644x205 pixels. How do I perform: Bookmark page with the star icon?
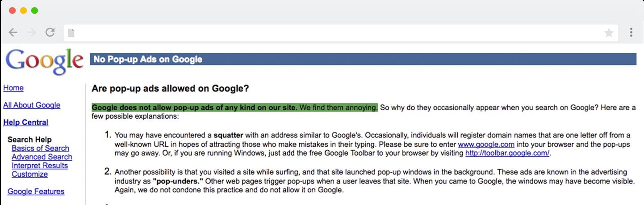coord(608,33)
